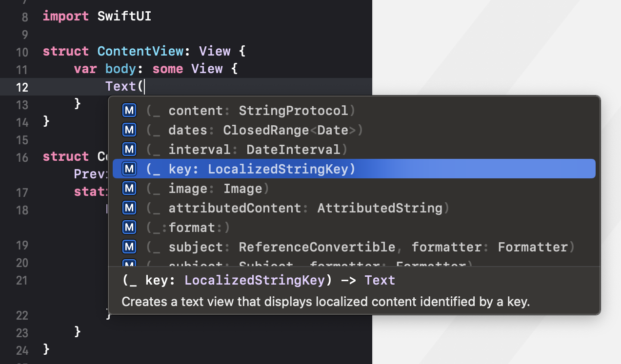The width and height of the screenshot is (621, 364).
Task: Select the key: LocalizedStringKey completion
Action: 354,169
